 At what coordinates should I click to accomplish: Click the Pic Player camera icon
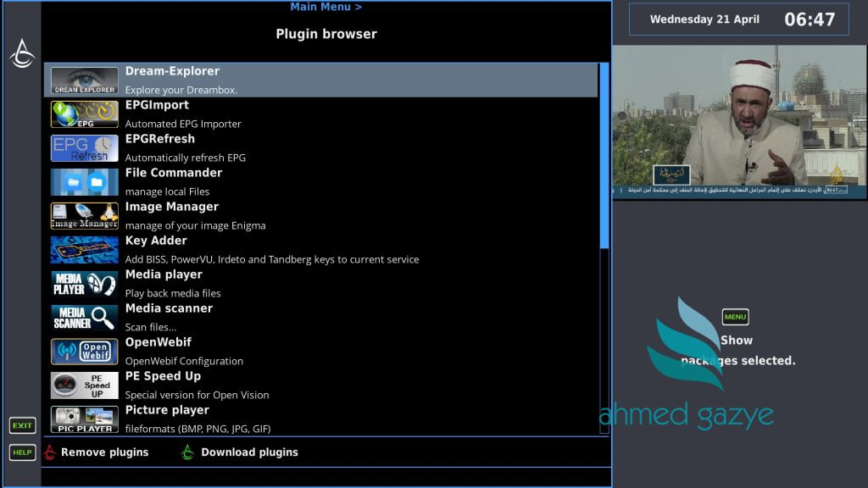84,419
